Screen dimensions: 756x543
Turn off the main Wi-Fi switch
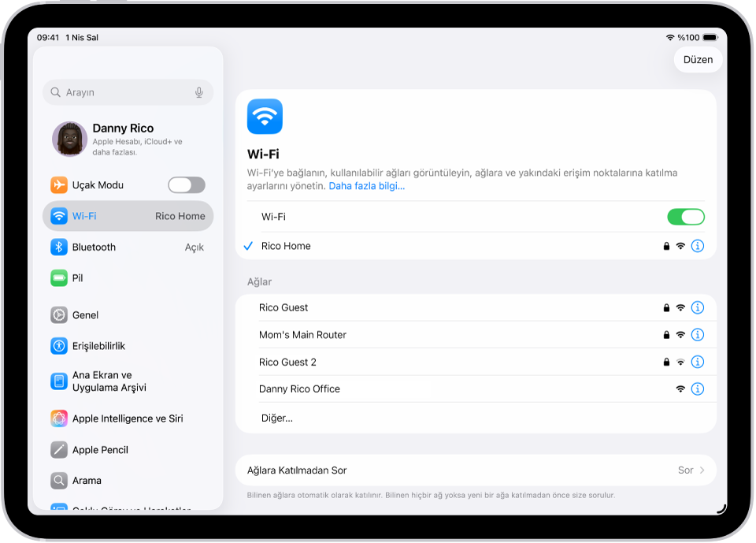pyautogui.click(x=686, y=217)
